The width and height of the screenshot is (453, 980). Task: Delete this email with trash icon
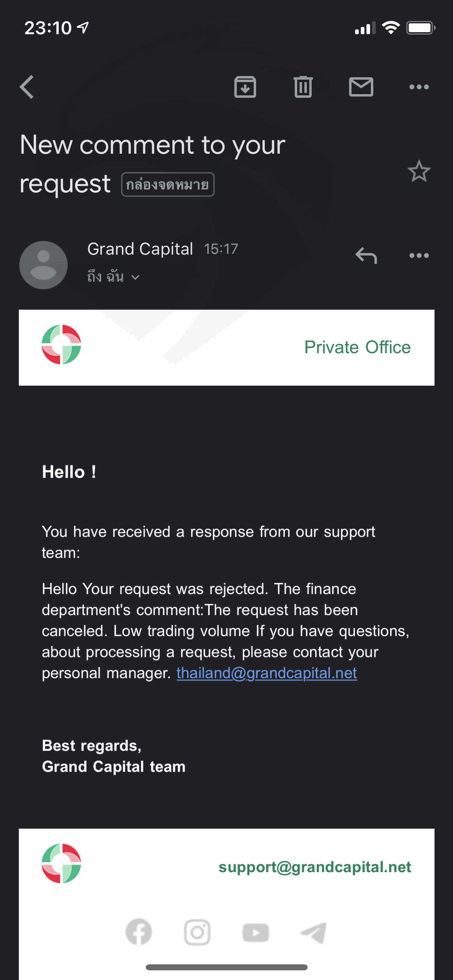(303, 87)
